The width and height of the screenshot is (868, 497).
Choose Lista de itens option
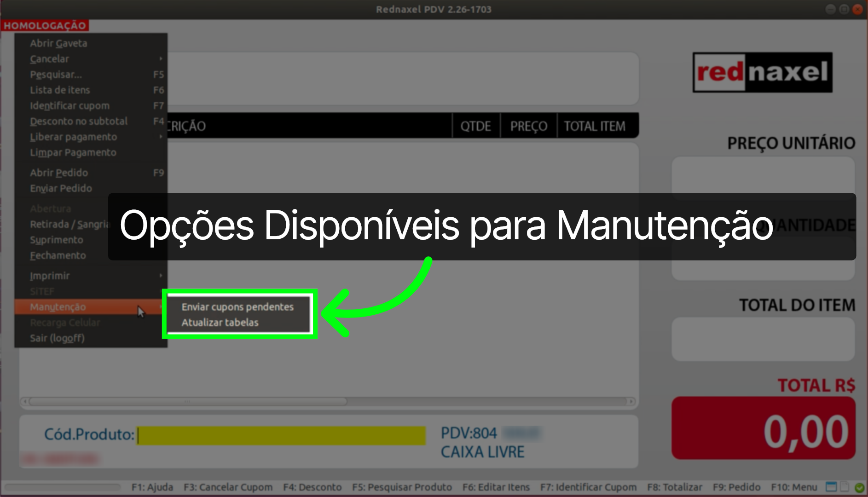[60, 90]
